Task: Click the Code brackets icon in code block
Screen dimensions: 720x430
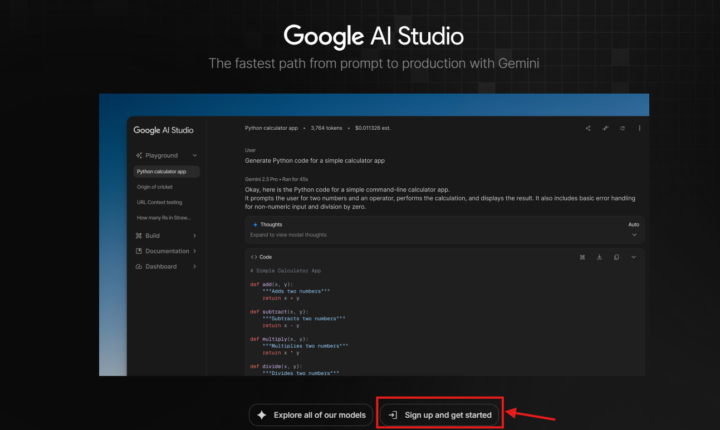Action: click(x=254, y=257)
